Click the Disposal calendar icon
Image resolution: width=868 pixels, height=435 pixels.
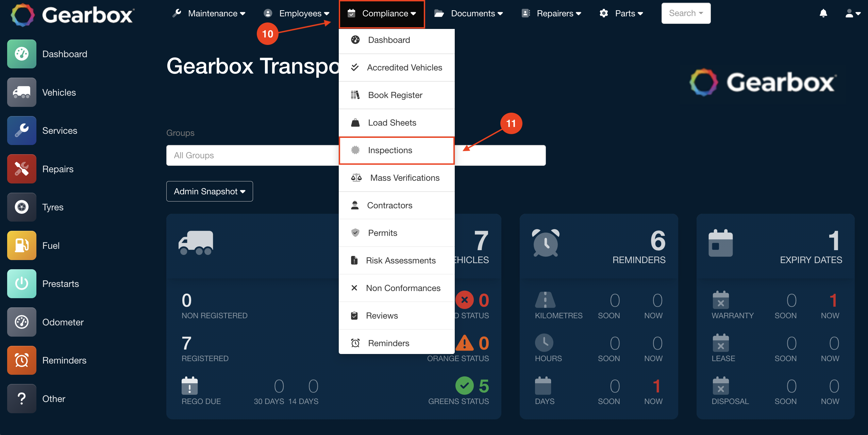point(721,386)
